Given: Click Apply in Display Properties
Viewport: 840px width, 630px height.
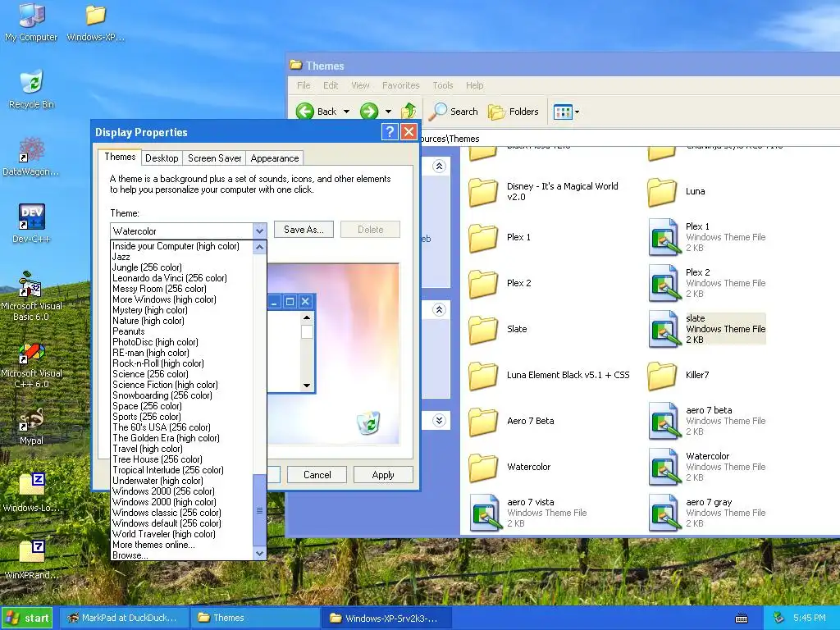Looking at the screenshot, I should pos(383,475).
